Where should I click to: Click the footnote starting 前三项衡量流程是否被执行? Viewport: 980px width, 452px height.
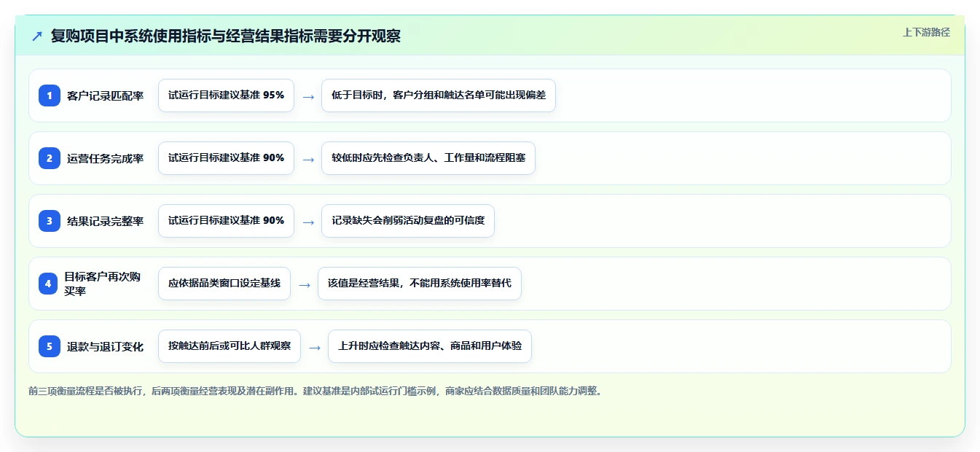coord(315,391)
